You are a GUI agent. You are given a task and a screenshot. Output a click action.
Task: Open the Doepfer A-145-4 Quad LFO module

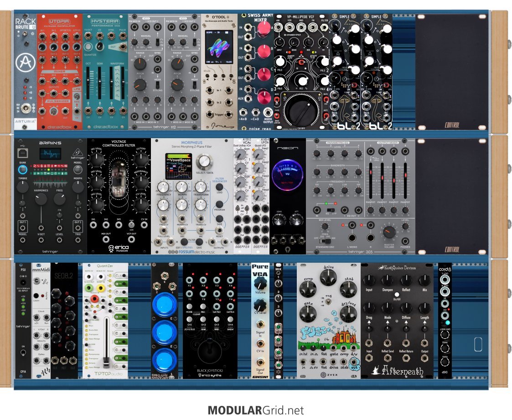coord(261,196)
